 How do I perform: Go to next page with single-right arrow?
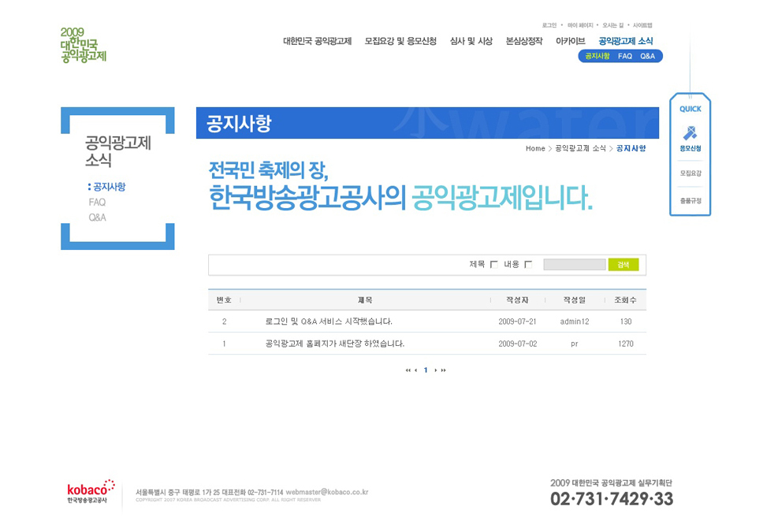[x=435, y=370]
